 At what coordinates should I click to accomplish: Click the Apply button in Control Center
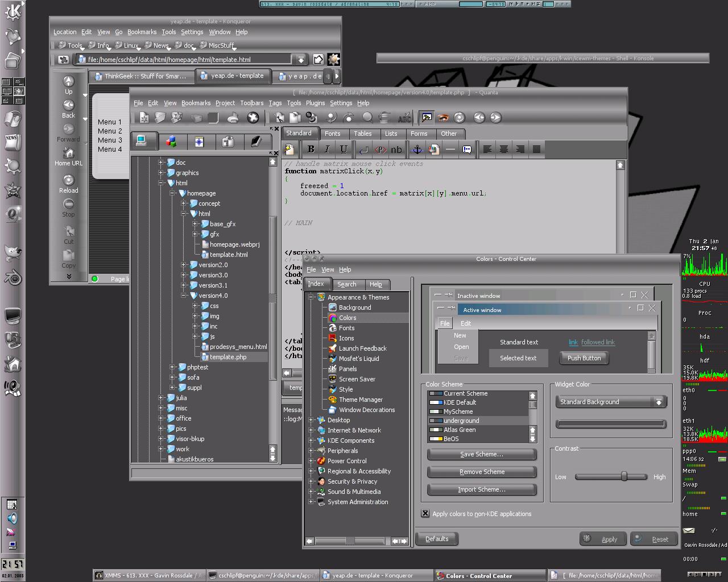coord(603,539)
